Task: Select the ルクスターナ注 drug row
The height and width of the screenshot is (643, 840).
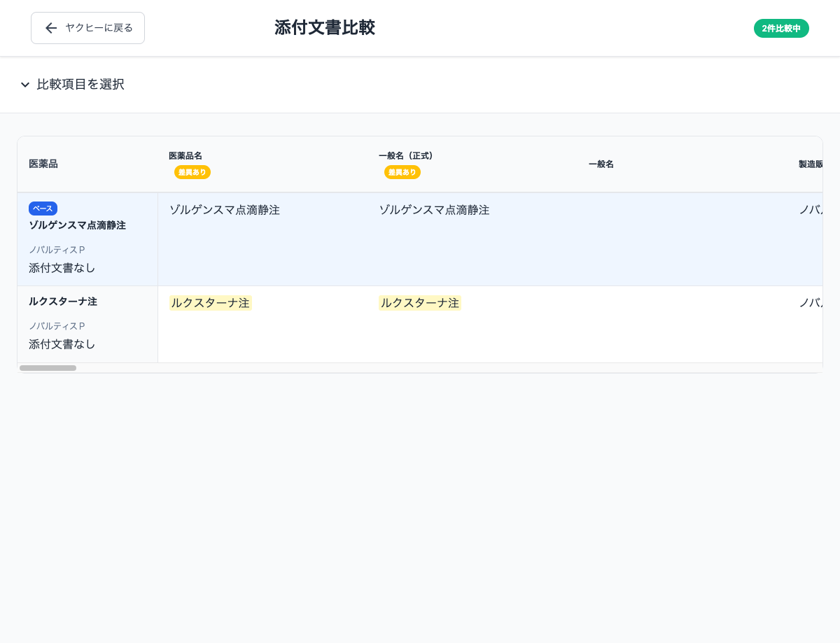Action: pos(63,302)
